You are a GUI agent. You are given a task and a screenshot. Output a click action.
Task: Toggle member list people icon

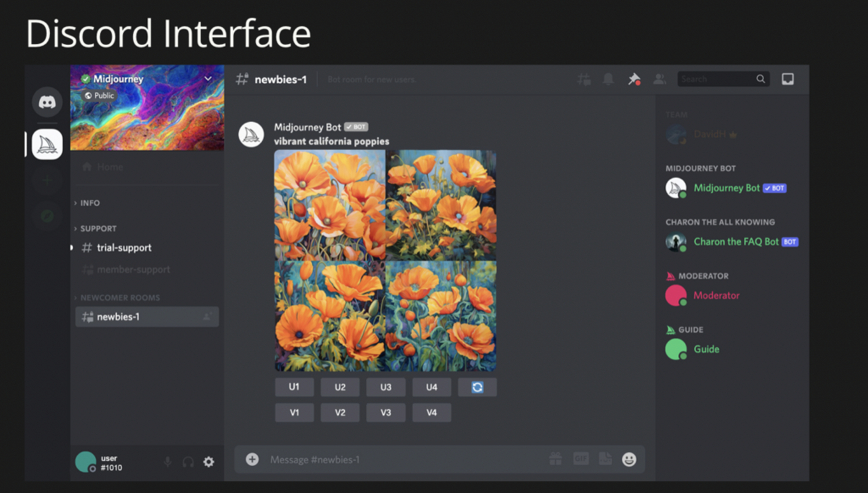click(659, 79)
